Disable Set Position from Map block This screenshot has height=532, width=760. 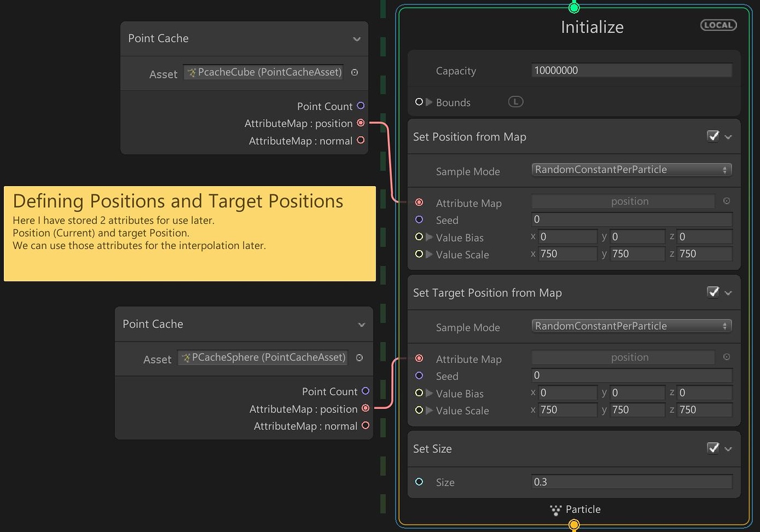coord(713,136)
